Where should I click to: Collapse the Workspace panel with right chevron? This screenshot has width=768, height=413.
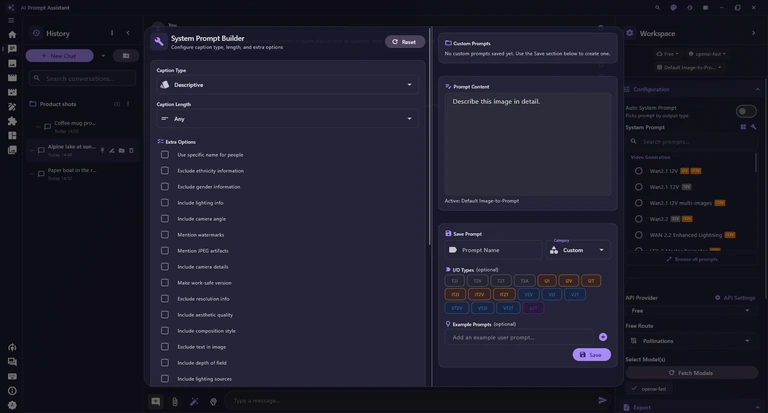tap(753, 33)
